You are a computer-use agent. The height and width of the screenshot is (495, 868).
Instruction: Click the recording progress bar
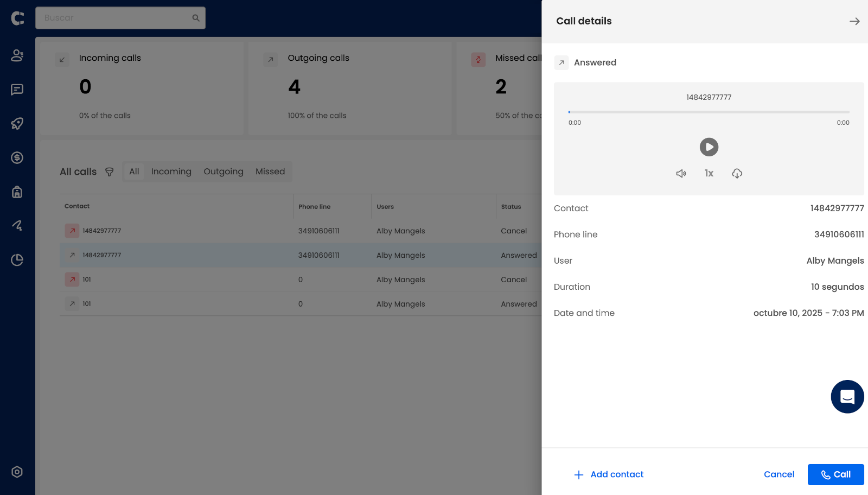tap(709, 112)
